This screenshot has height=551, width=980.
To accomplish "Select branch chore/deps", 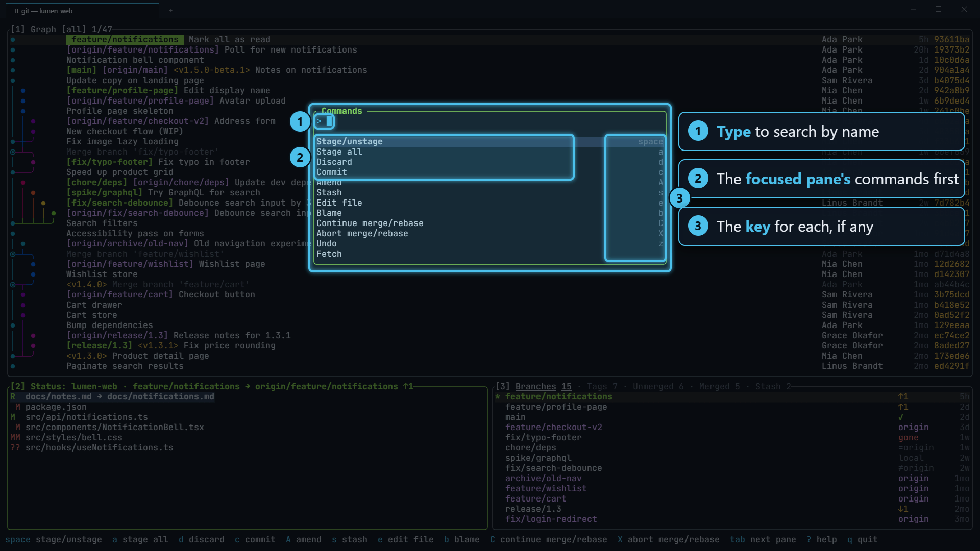I will coord(732,448).
